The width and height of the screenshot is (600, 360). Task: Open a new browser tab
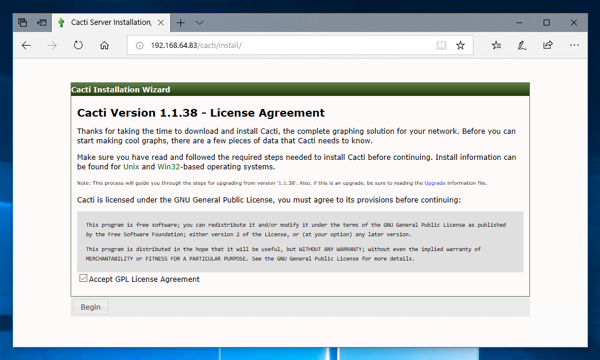click(181, 23)
